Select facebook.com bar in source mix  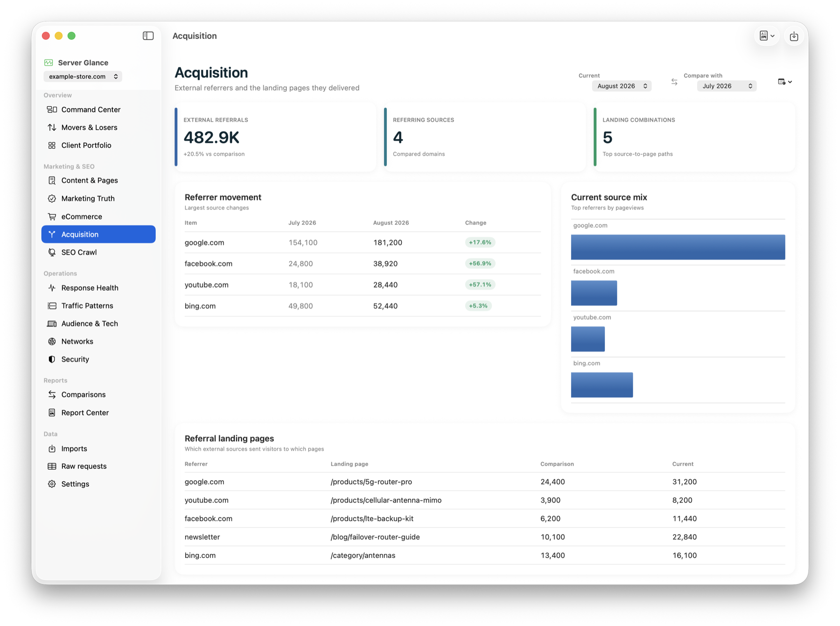pyautogui.click(x=594, y=293)
